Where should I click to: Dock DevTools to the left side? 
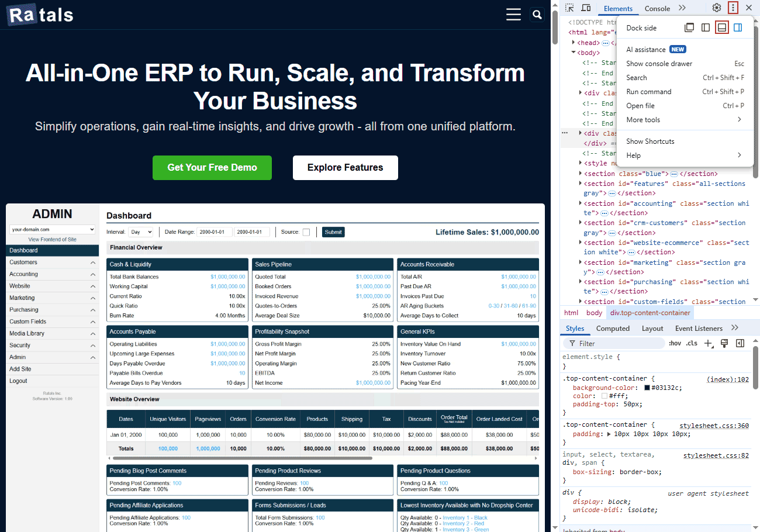click(706, 27)
